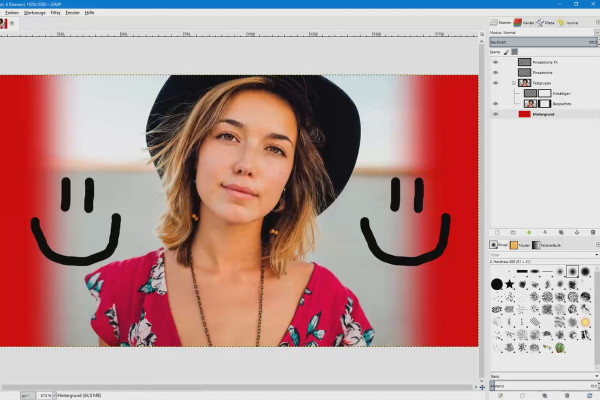This screenshot has width=600, height=400.
Task: Click the vertical canvas scrollbar
Action: point(482,209)
